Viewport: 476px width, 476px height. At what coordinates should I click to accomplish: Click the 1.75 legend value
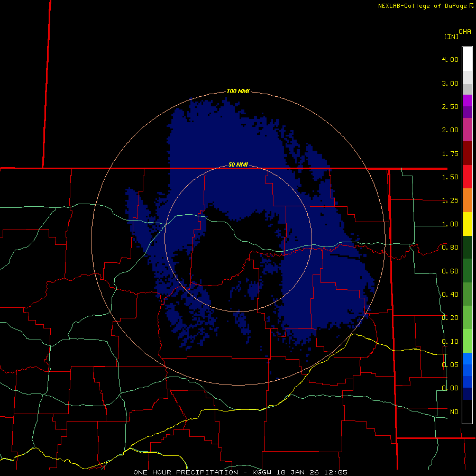click(450, 153)
